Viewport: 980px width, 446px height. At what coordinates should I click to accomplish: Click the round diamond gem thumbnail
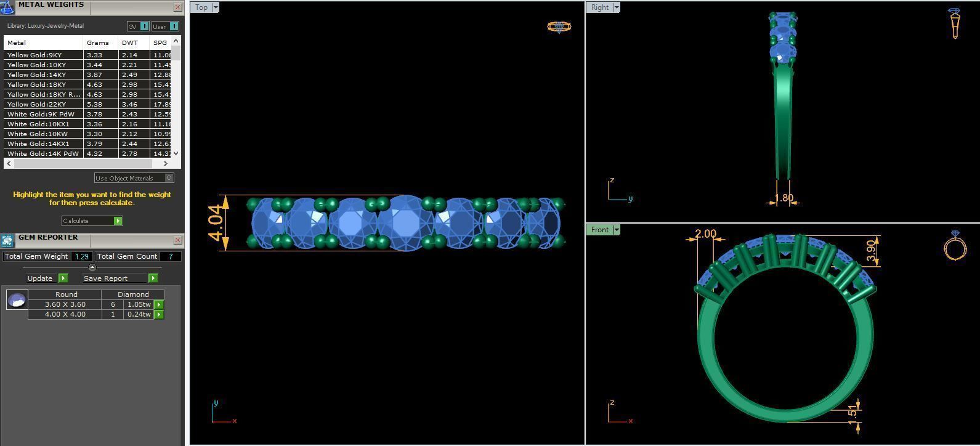[x=17, y=300]
